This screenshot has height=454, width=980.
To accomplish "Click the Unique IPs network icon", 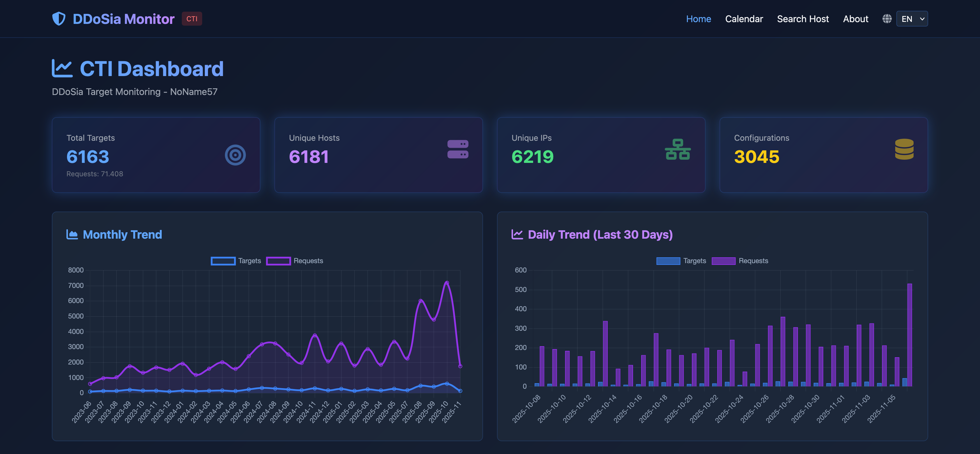I will [678, 149].
